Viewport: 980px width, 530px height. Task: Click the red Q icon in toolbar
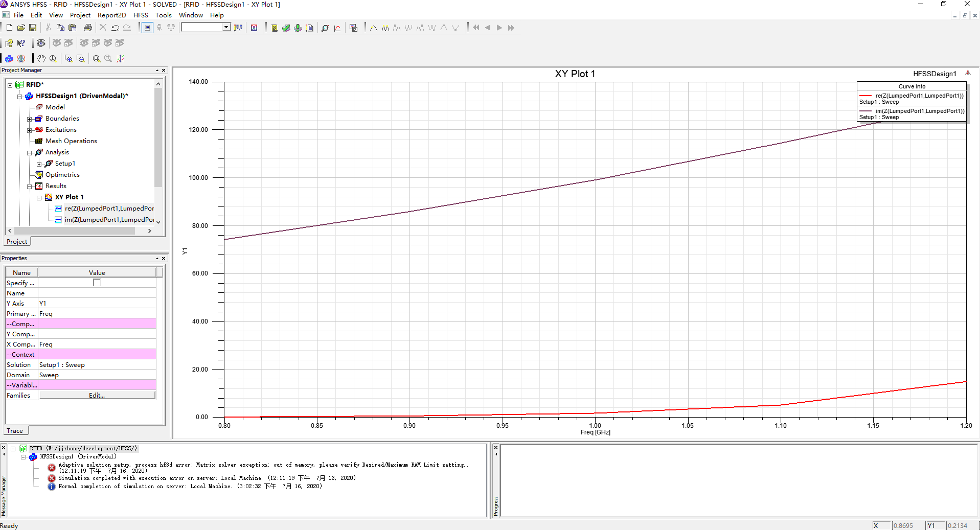click(x=254, y=28)
